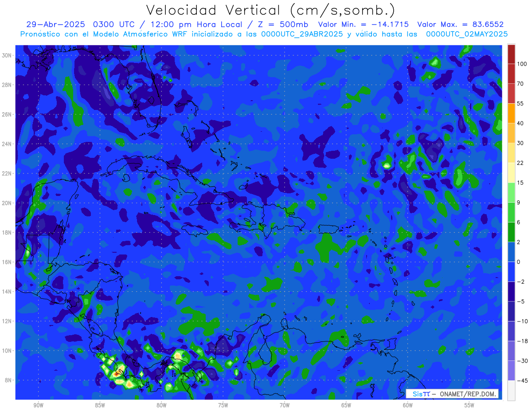Click the dark red swatch above 100
This screenshot has height=411, width=532.
511,54
